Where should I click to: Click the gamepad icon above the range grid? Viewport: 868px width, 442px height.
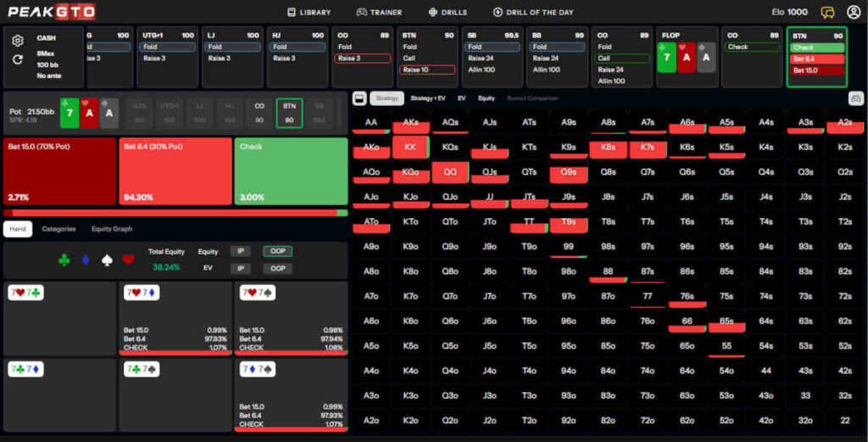point(855,98)
